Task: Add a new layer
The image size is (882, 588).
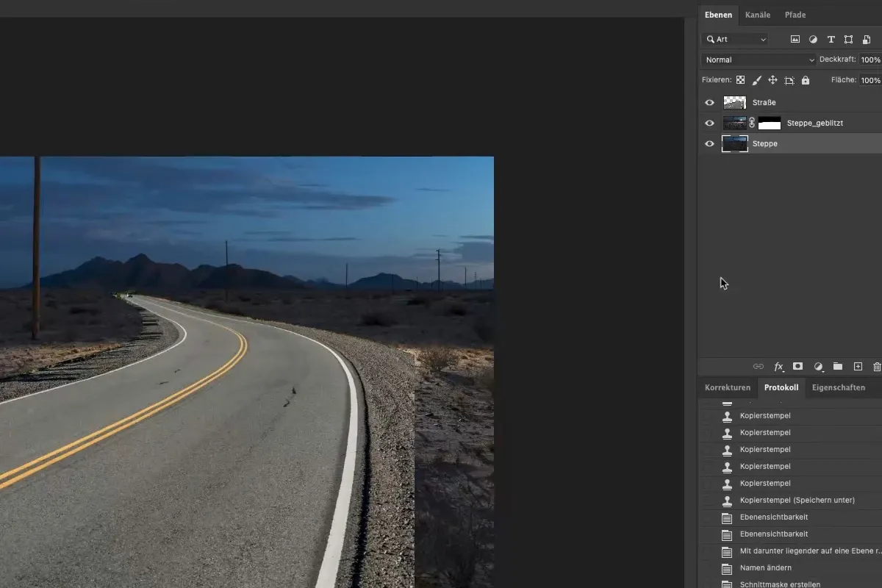Action: pyautogui.click(x=857, y=367)
